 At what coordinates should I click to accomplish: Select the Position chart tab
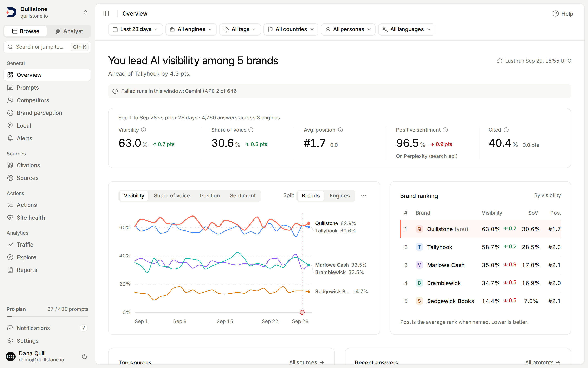[x=210, y=196]
